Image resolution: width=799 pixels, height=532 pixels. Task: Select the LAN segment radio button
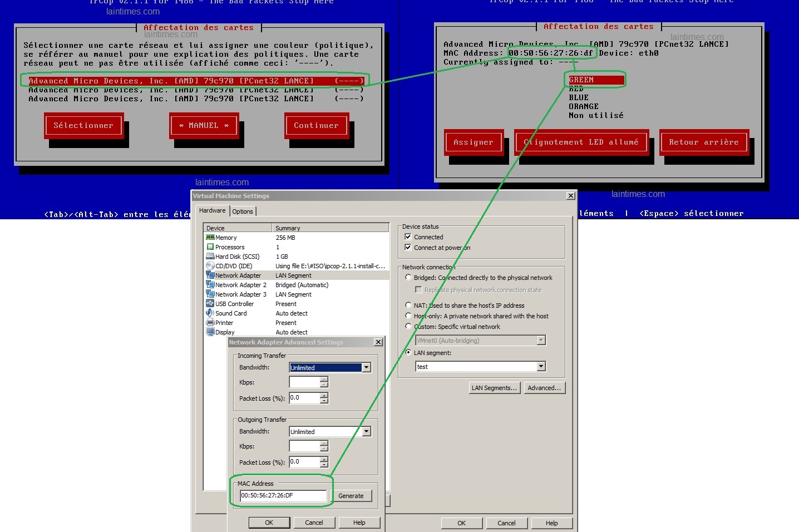pos(408,352)
